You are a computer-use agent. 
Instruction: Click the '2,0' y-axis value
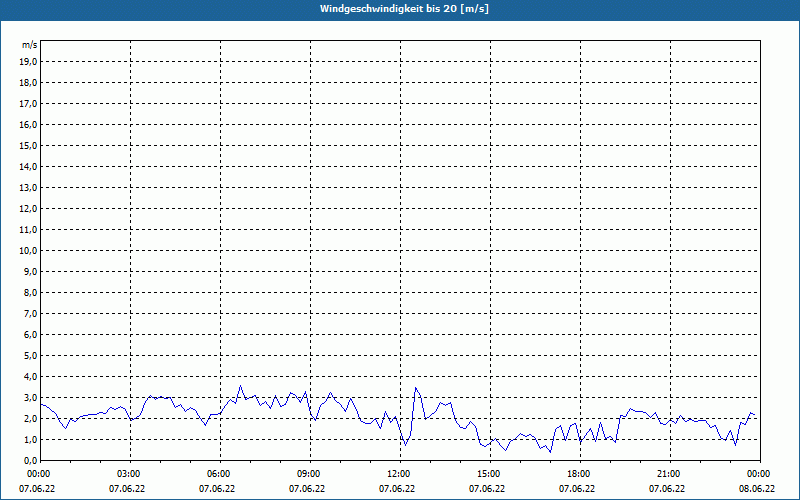pyautogui.click(x=30, y=418)
